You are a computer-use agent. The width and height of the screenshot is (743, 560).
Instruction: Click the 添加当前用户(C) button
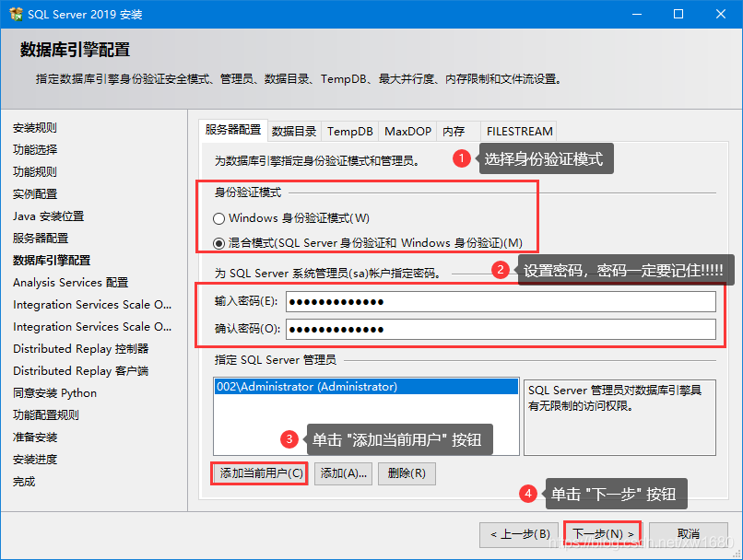tap(258, 472)
